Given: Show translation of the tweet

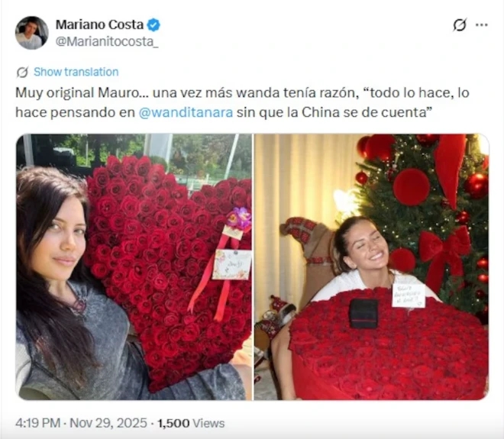Looking at the screenshot, I should click(76, 72).
